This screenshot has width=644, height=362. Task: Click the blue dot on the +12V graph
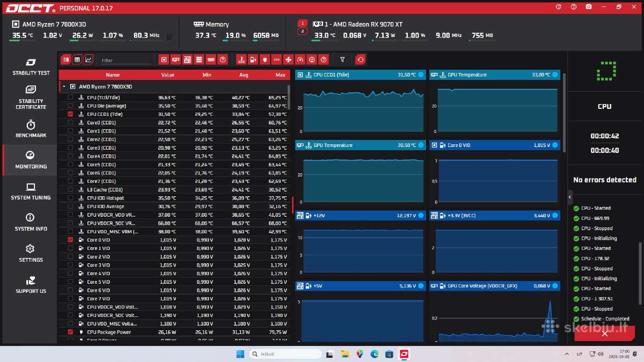click(421, 216)
